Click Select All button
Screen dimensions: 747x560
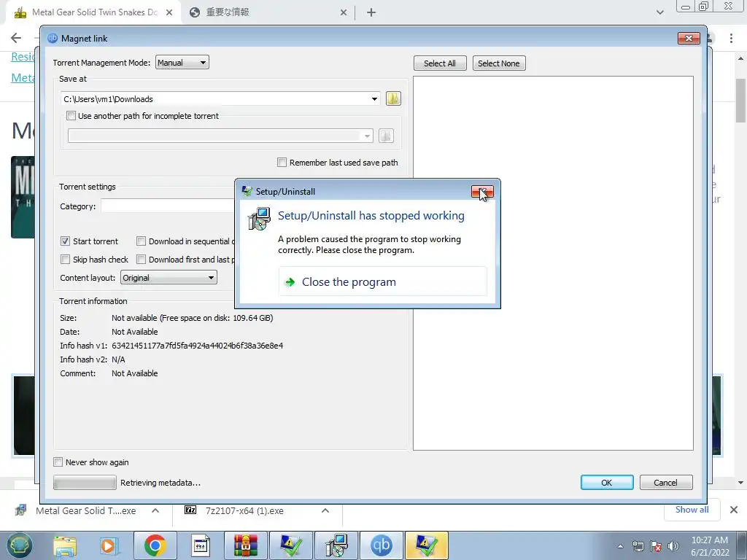(x=440, y=63)
